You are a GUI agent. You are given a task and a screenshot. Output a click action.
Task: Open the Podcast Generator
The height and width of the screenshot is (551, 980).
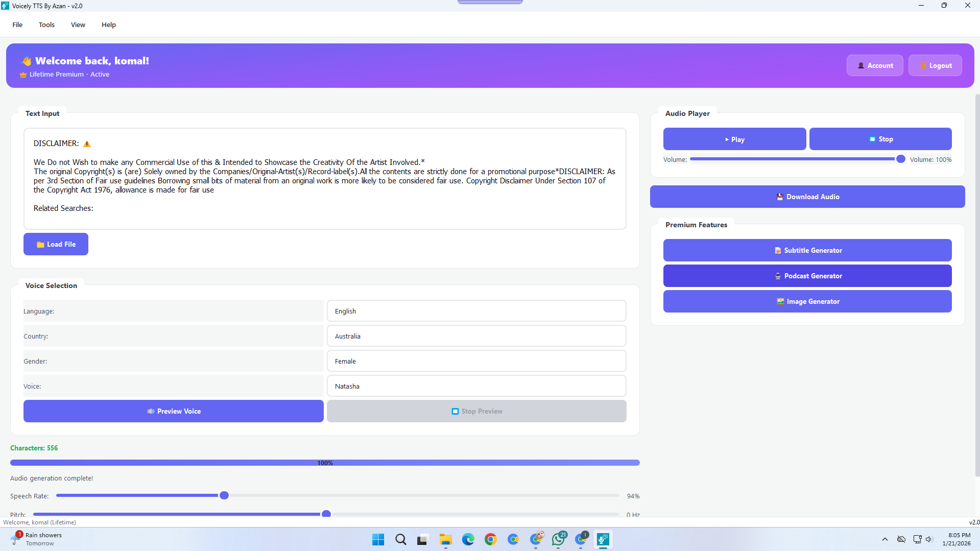click(807, 275)
